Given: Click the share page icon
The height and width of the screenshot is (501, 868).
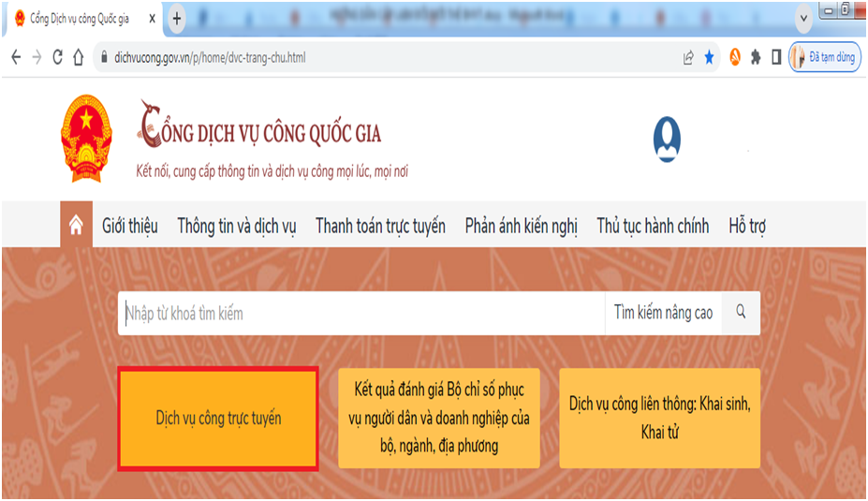Looking at the screenshot, I should click(x=688, y=57).
